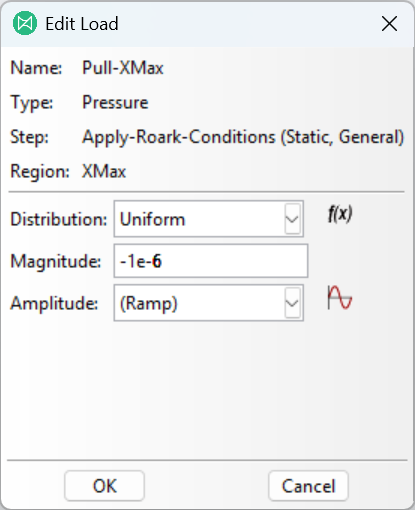
Task: Click the XMax region value
Action: click(104, 172)
